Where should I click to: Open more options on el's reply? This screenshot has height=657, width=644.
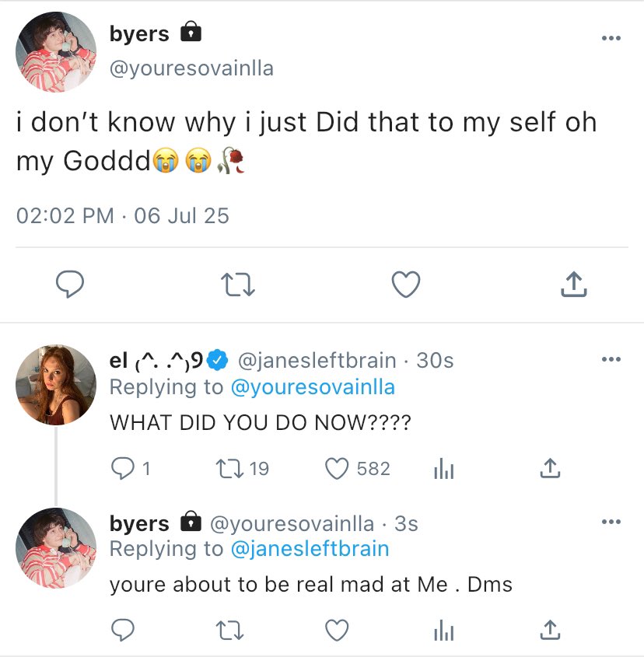611,359
